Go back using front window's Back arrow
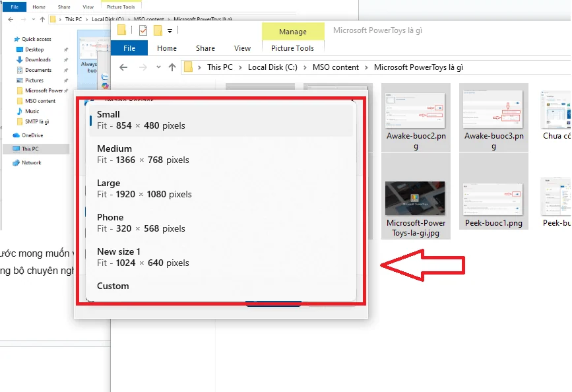This screenshot has height=392, width=572. 123,67
